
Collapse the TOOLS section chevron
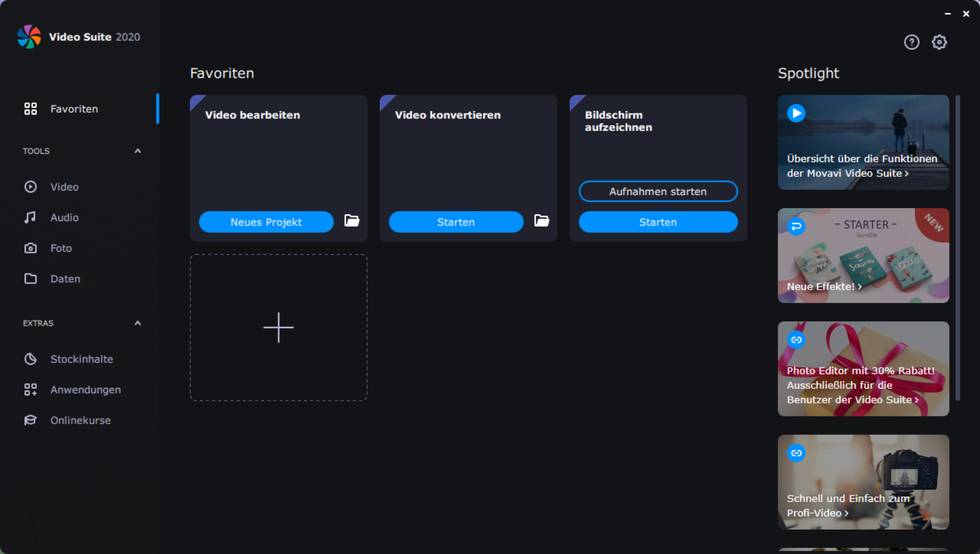coord(138,151)
